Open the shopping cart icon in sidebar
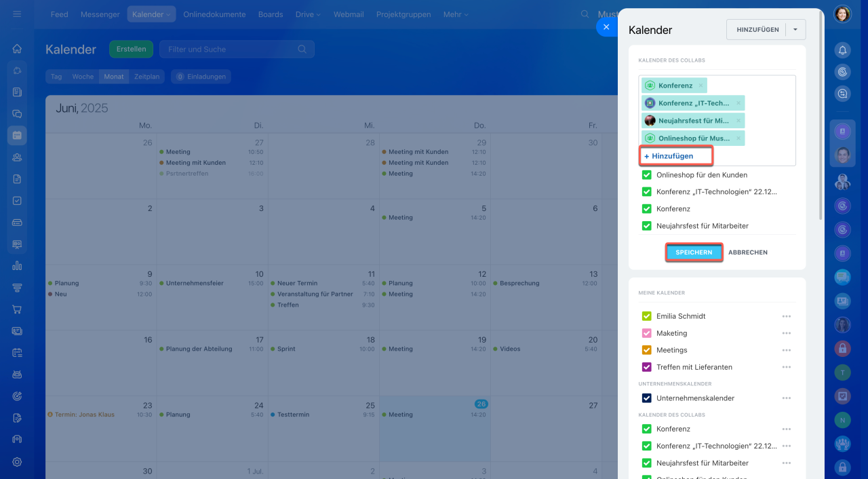This screenshot has height=479, width=868. point(17,309)
